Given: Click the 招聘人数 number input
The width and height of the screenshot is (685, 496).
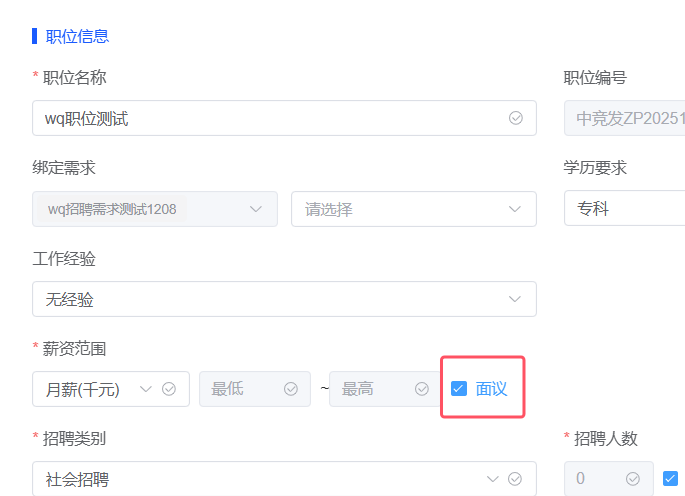Looking at the screenshot, I should click(598, 479).
